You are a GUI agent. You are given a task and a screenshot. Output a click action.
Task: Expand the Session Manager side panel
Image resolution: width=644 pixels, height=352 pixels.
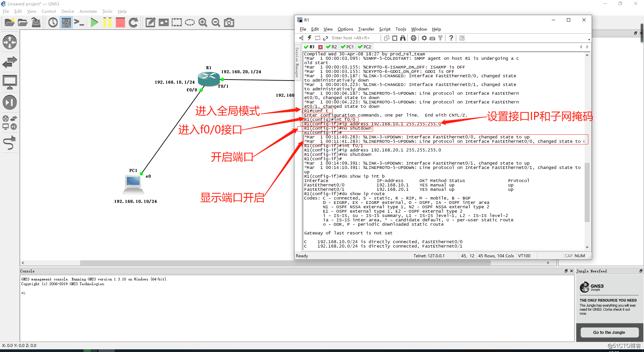[x=297, y=62]
